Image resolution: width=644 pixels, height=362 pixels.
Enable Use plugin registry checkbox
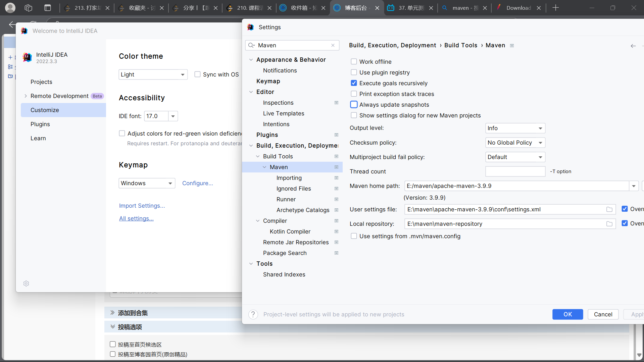tap(354, 72)
